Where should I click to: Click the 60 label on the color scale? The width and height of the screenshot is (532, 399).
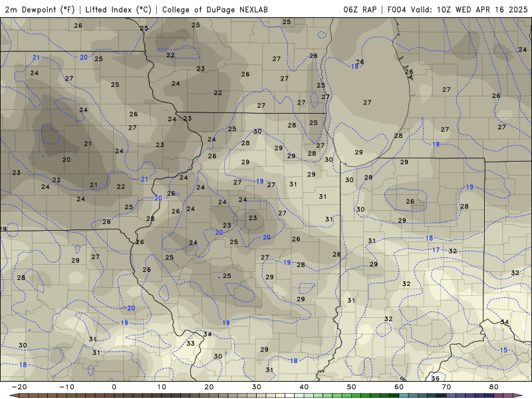(x=399, y=387)
